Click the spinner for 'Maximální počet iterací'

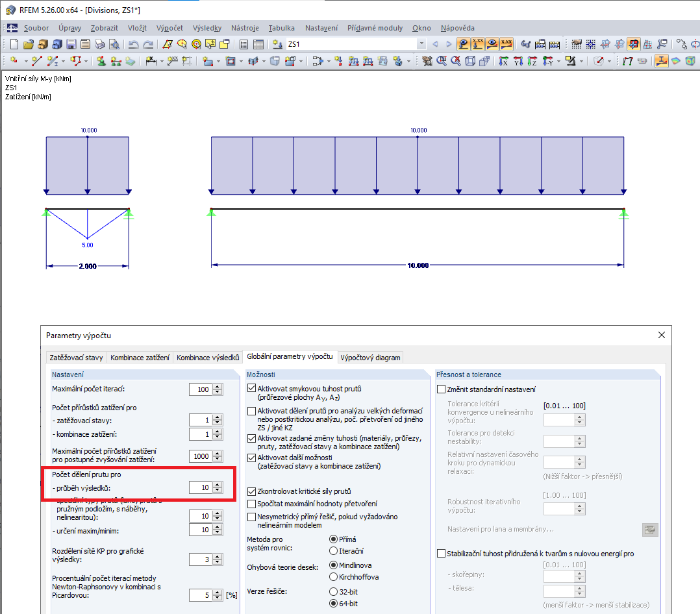pos(218,389)
